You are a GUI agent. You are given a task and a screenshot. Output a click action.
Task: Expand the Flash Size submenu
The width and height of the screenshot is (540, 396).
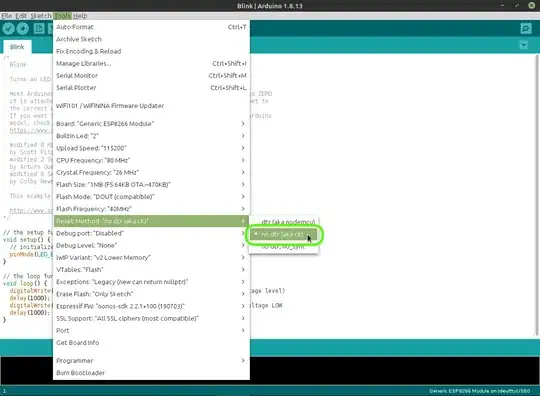[151, 185]
